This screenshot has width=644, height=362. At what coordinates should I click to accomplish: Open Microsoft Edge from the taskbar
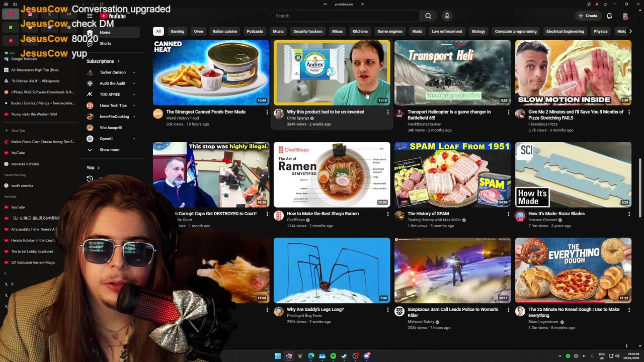coord(311,356)
